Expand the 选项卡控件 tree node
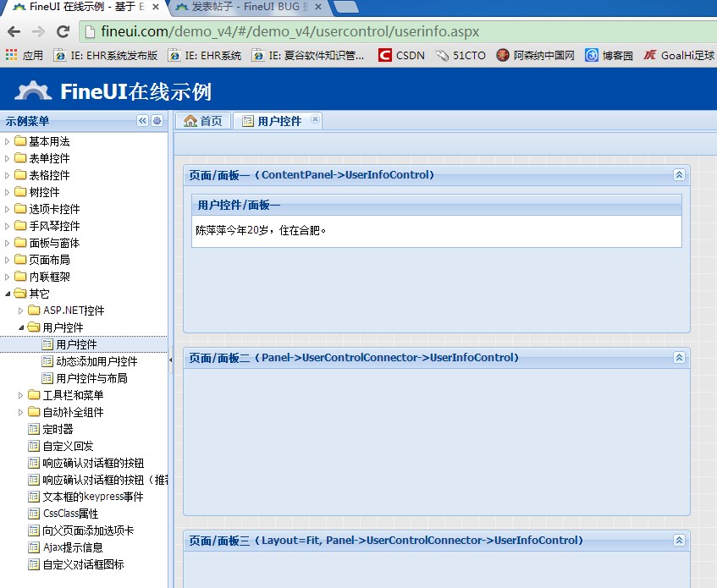The height and width of the screenshot is (588, 717). click(7, 209)
